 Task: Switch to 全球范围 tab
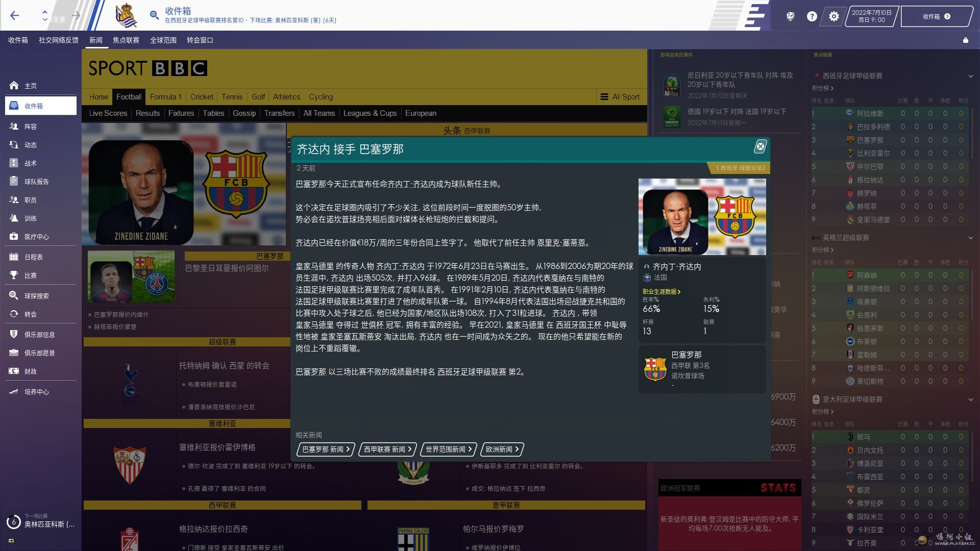[x=163, y=40]
